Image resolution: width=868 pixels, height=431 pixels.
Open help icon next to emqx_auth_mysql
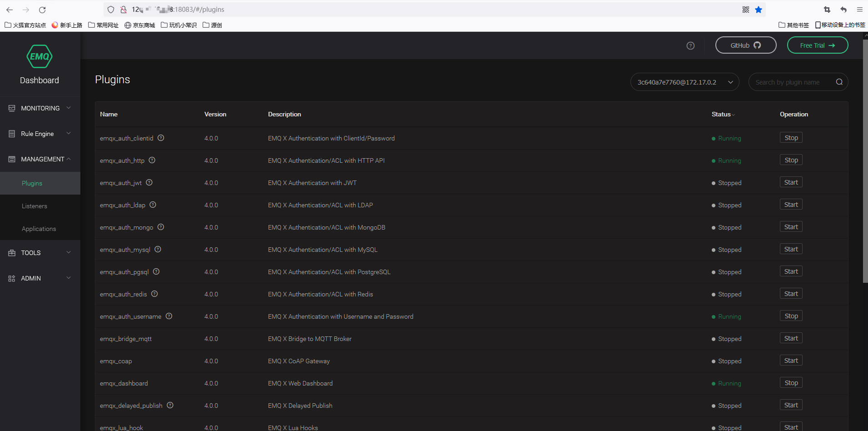pyautogui.click(x=158, y=249)
